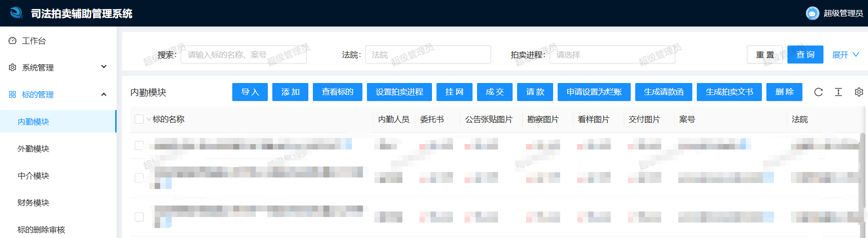The width and height of the screenshot is (868, 238).
Task: Select the first table row checkbox
Action: [139, 145]
